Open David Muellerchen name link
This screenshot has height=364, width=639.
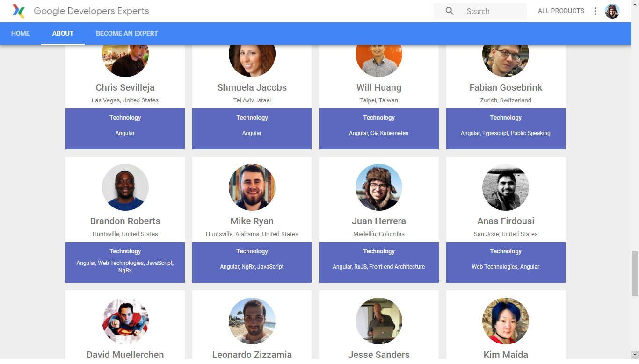(x=125, y=355)
